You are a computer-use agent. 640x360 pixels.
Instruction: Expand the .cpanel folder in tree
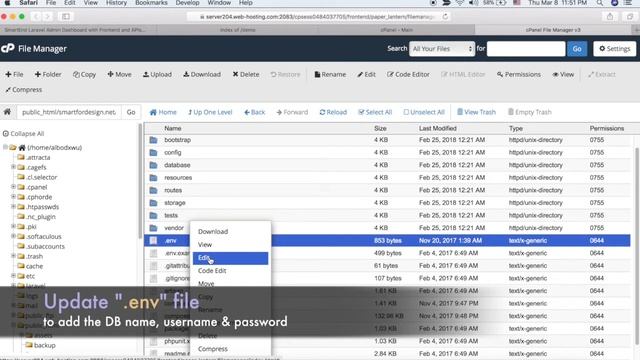click(x=13, y=187)
